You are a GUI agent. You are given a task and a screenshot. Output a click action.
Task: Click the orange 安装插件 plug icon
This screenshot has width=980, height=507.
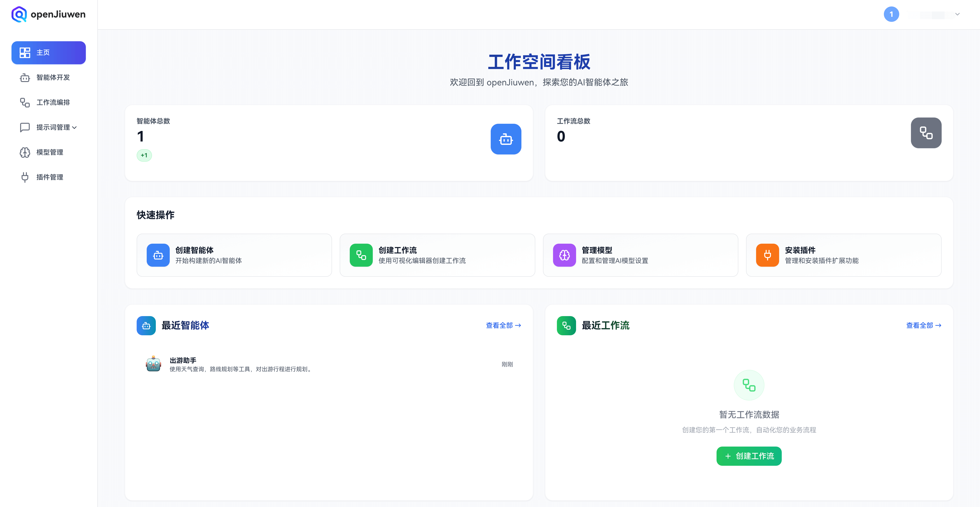pyautogui.click(x=767, y=255)
